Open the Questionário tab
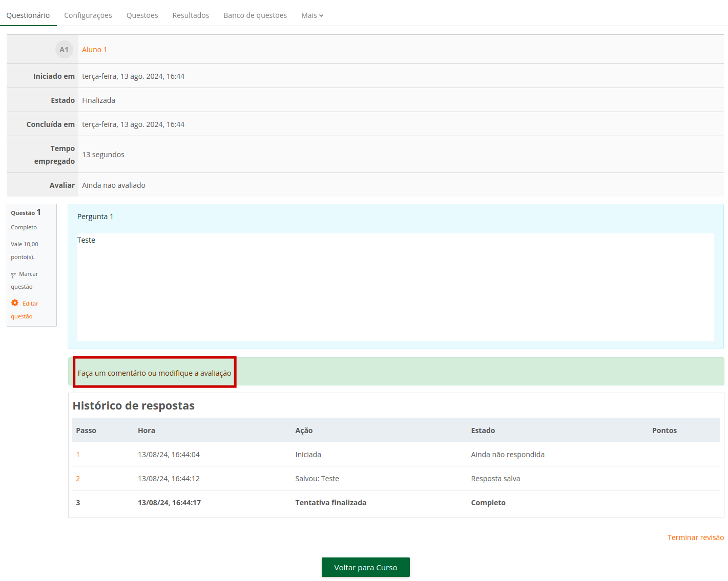The height and width of the screenshot is (581, 728). [x=28, y=15]
